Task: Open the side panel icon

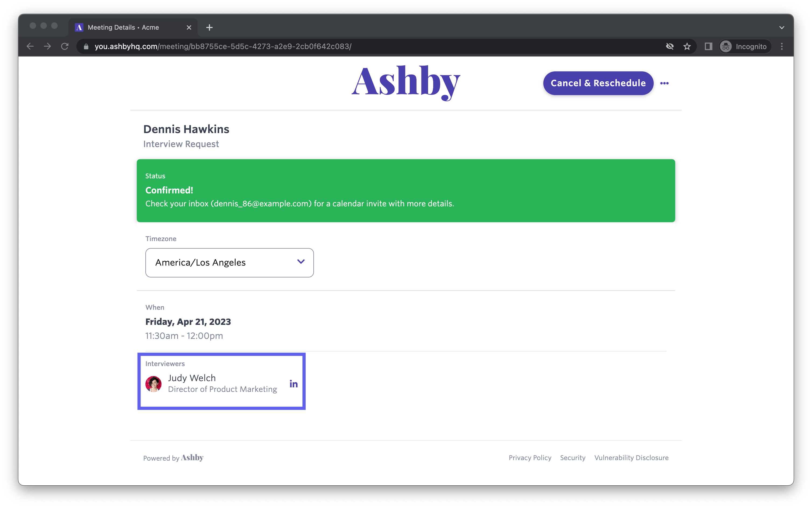Action: tap(708, 46)
